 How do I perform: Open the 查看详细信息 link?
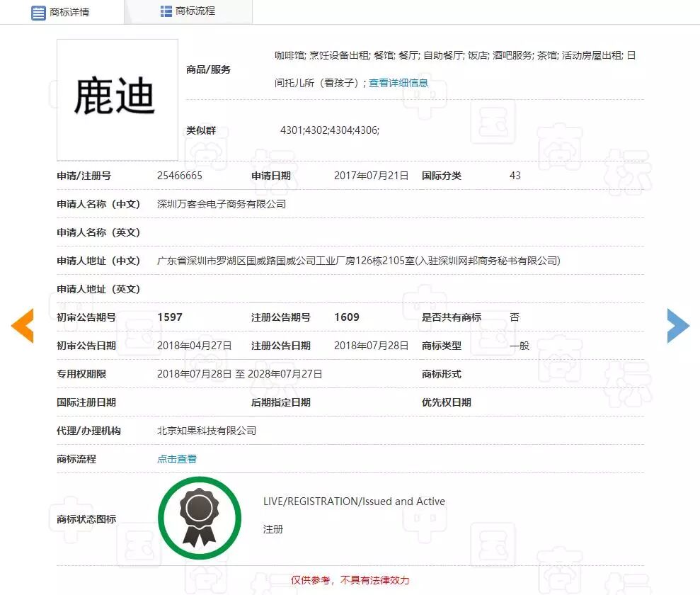[398, 83]
